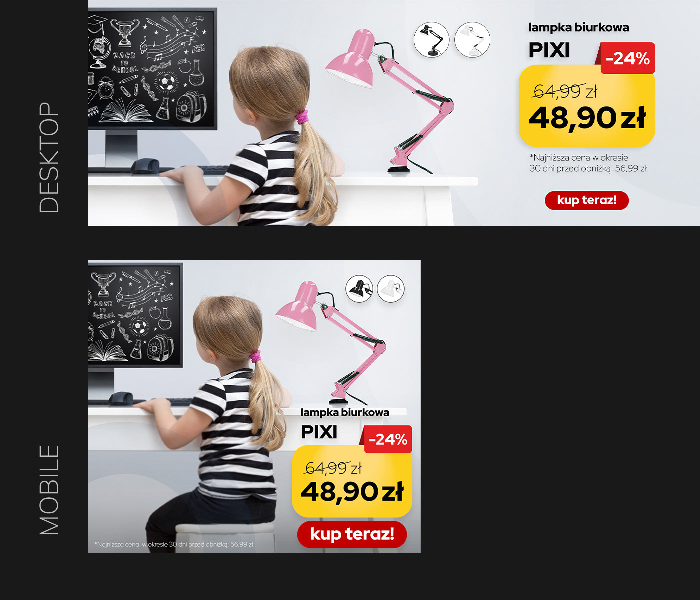Select black lamp variant in mobile banner
The height and width of the screenshot is (600, 700).
pos(359,289)
